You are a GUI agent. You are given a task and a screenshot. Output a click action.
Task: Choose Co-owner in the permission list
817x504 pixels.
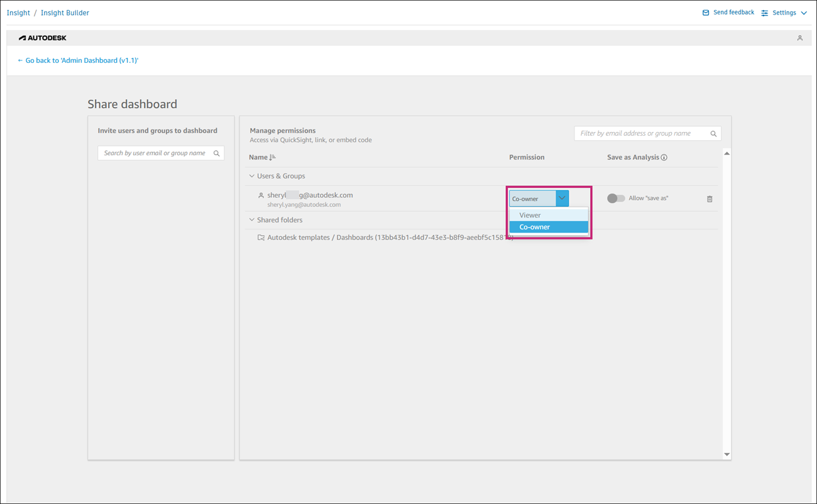pos(549,227)
